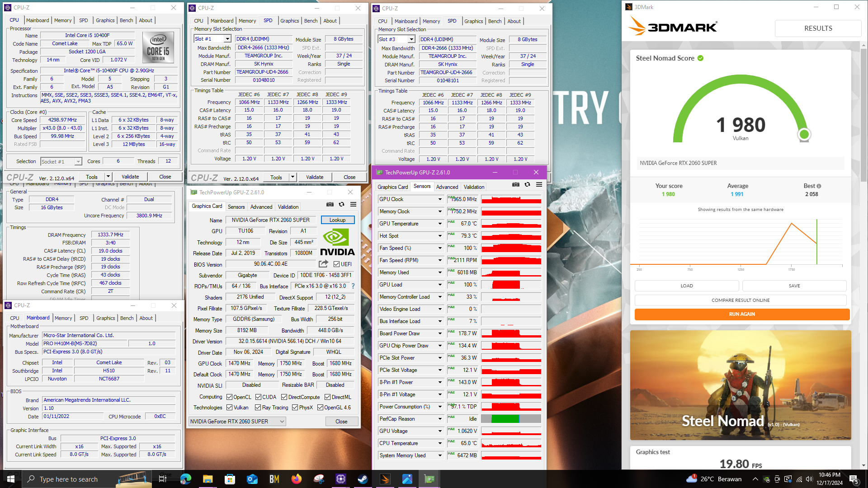Open File Explorer from taskbar
This screenshot has width=868, height=488.
click(x=208, y=479)
